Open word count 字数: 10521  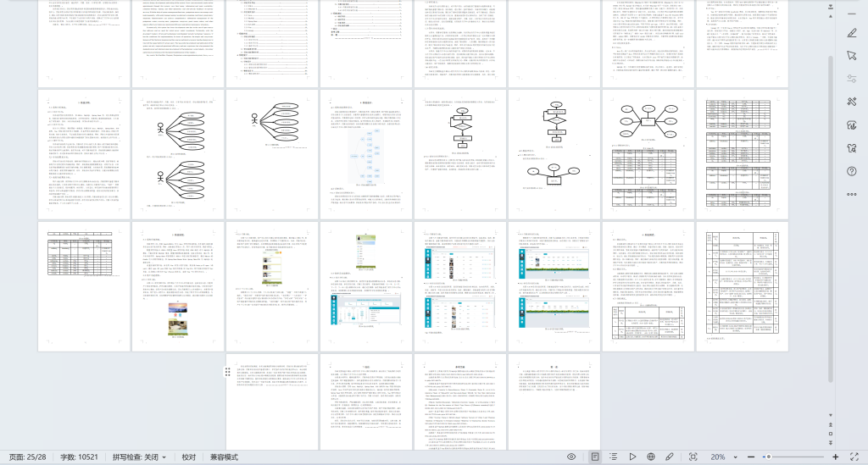79,457
